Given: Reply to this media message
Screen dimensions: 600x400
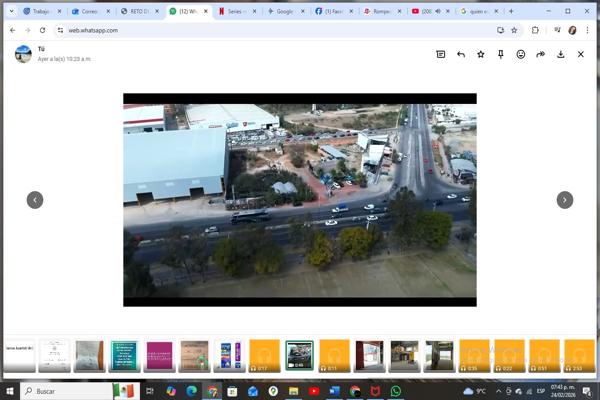Looking at the screenshot, I should coord(461,54).
